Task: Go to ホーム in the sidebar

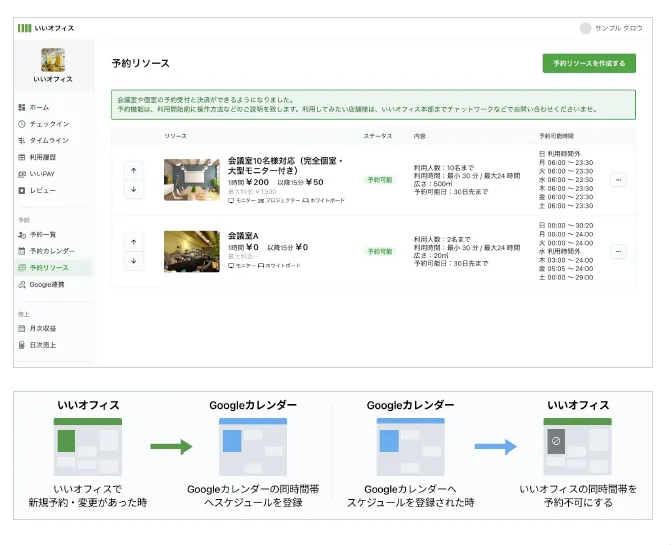Action: coord(34,107)
